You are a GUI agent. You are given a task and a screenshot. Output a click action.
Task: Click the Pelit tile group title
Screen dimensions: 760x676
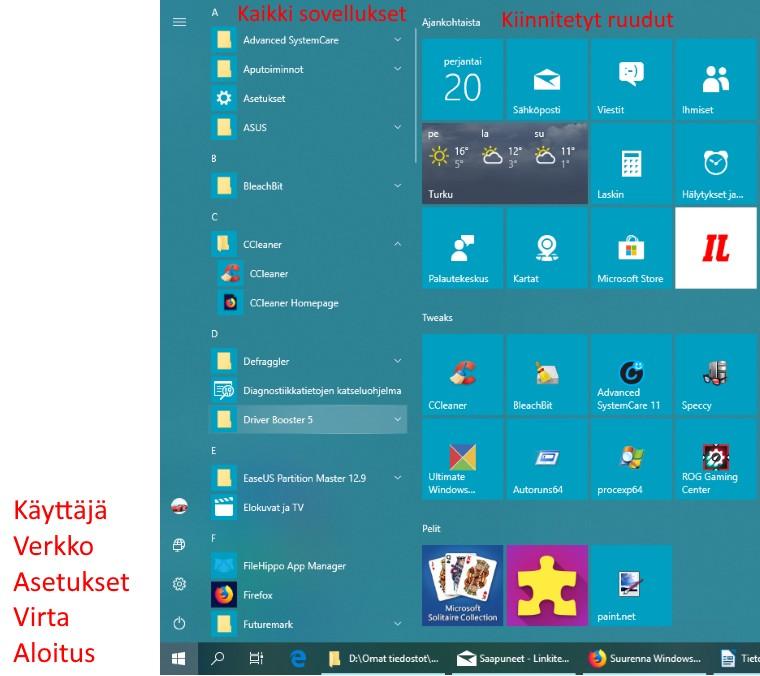431,528
